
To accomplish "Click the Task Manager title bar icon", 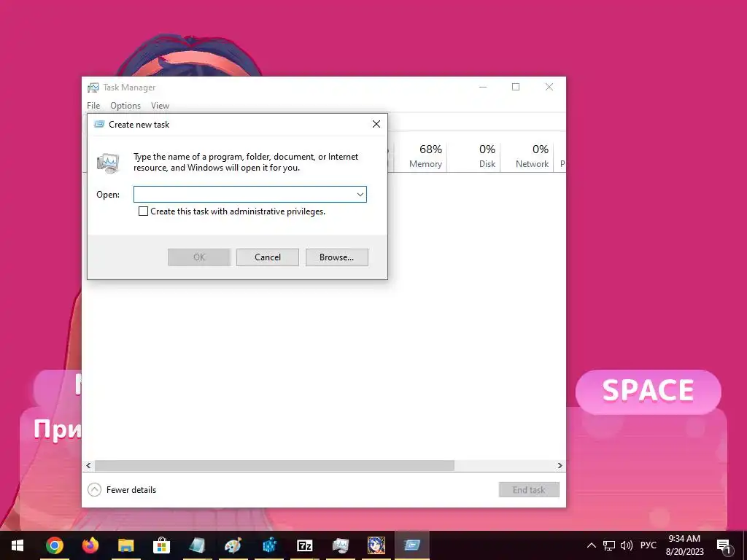I will coord(93,87).
